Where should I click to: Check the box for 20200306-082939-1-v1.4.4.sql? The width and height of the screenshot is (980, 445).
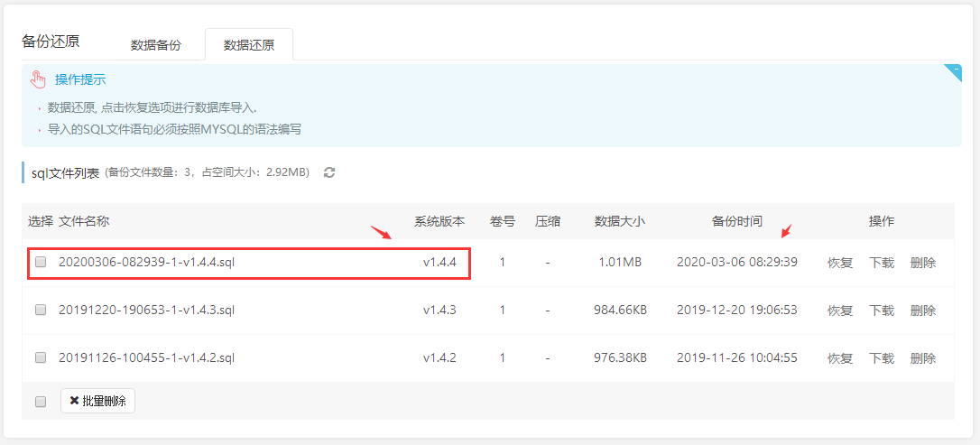pyautogui.click(x=41, y=263)
